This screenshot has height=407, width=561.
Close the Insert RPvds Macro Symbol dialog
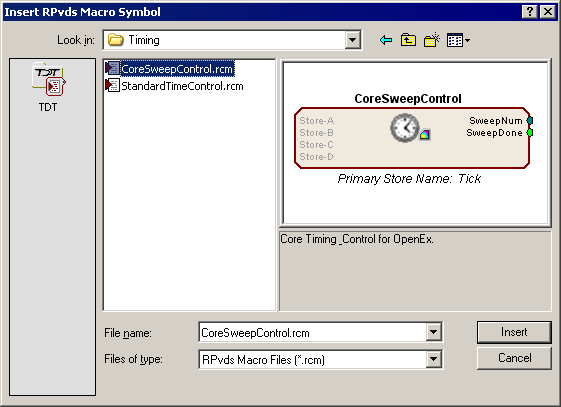point(548,12)
